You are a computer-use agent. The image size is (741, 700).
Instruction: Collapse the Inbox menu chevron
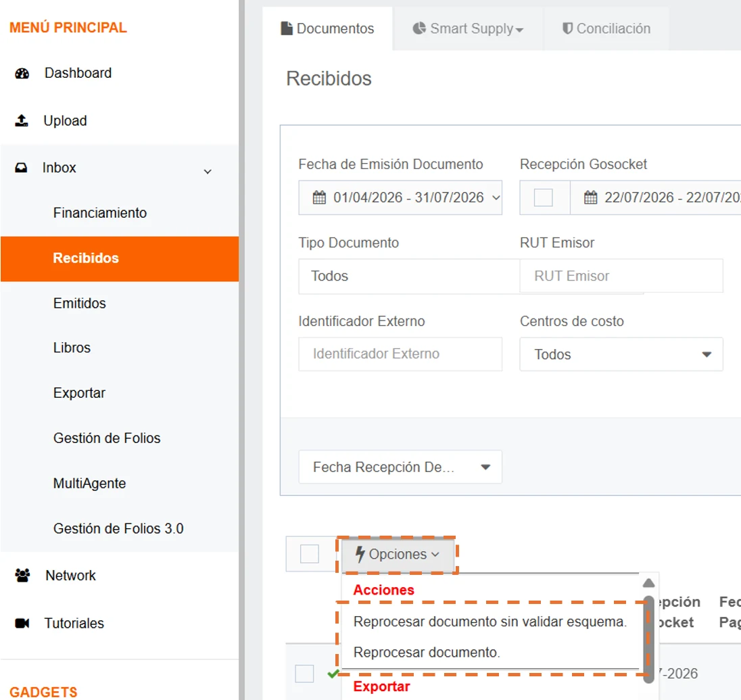[208, 172]
